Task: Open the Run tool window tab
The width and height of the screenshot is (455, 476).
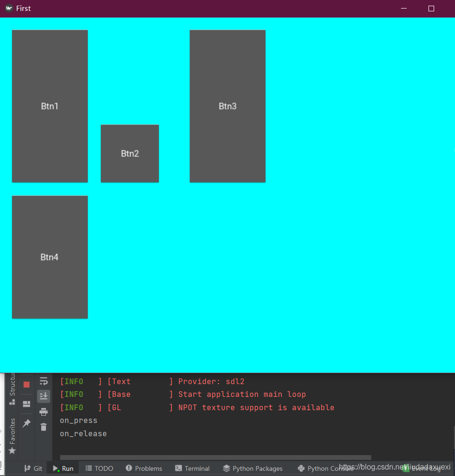Action: point(63,468)
